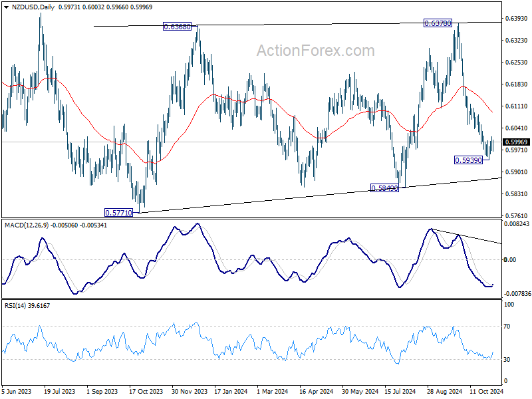
Task: Click the 5 Jun 2023 date label
Action: pos(16,391)
